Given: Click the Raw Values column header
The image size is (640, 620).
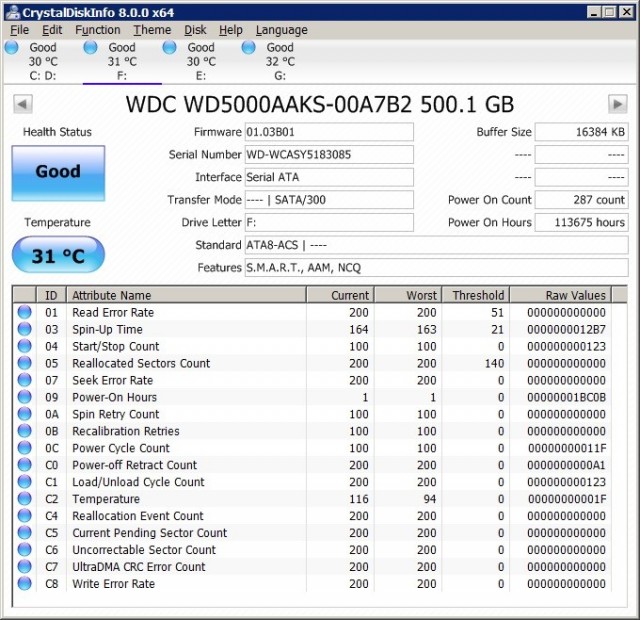Looking at the screenshot, I should click(560, 295).
